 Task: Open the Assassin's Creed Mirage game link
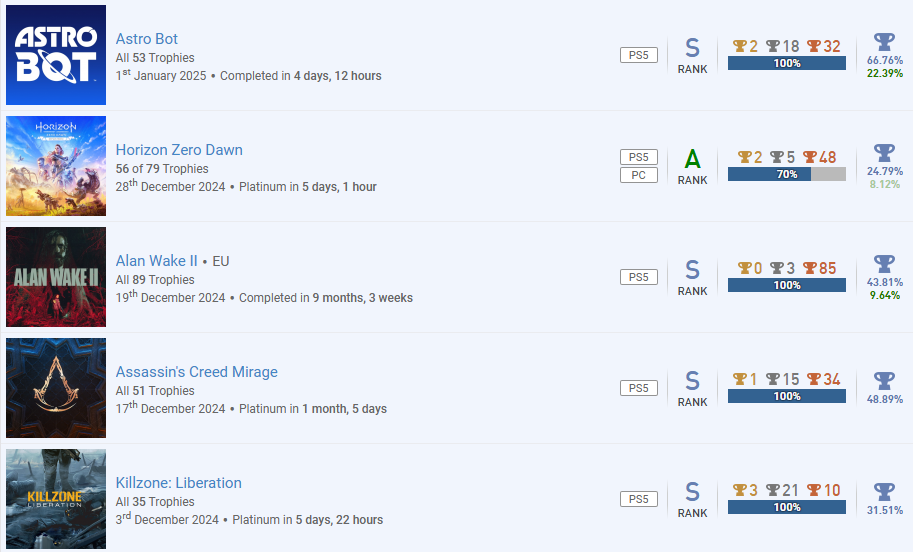(196, 371)
